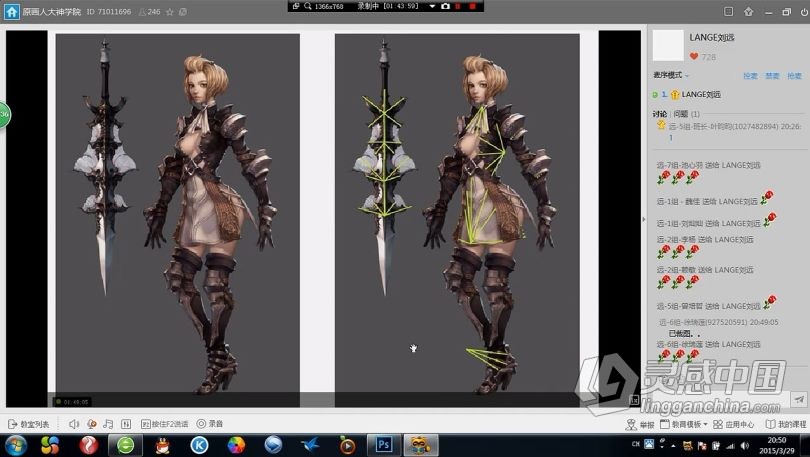Open the audio mixer settings icon
This screenshot has width=810, height=457.
pyautogui.click(x=126, y=424)
